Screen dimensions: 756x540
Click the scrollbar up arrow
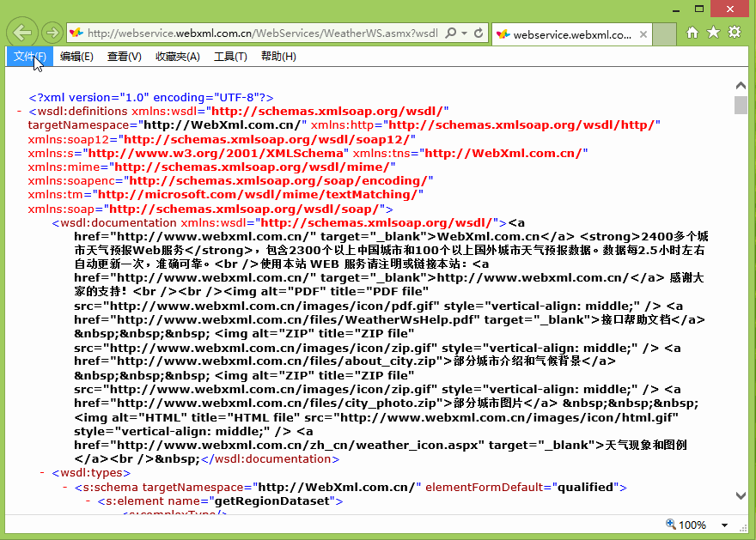(741, 85)
